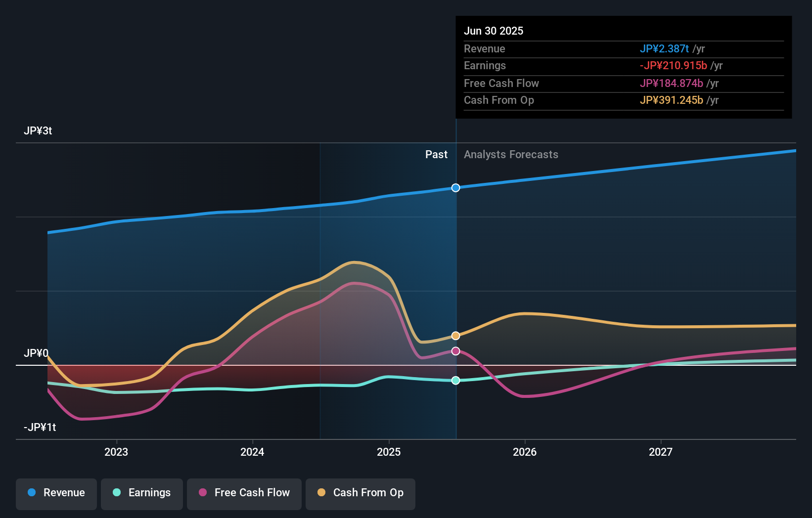Select the teal Earnings marker on chart
Image resolution: width=812 pixels, height=518 pixels.
tap(455, 380)
